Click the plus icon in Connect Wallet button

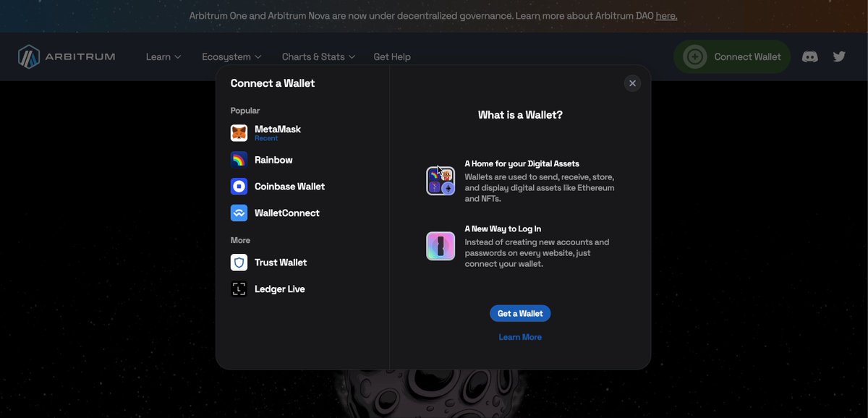[694, 56]
